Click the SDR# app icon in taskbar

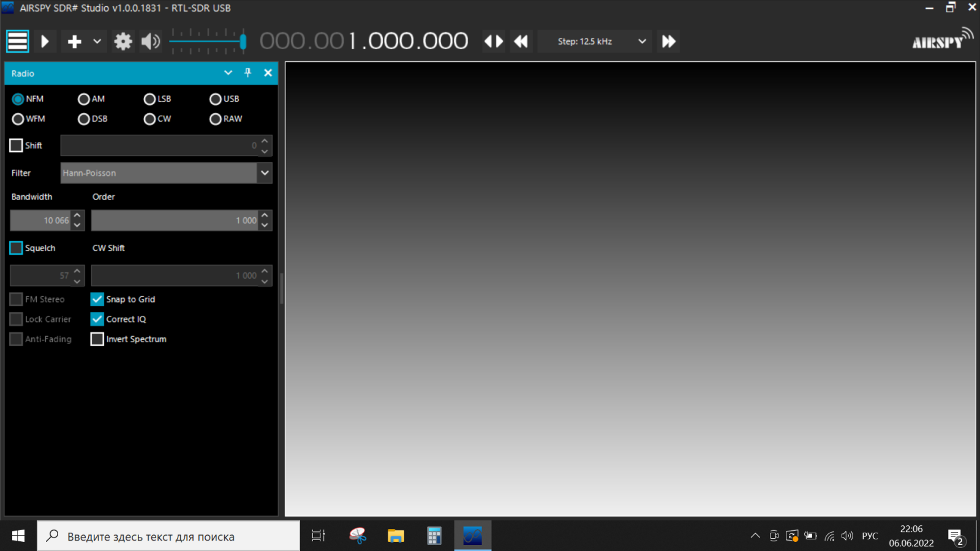coord(472,536)
